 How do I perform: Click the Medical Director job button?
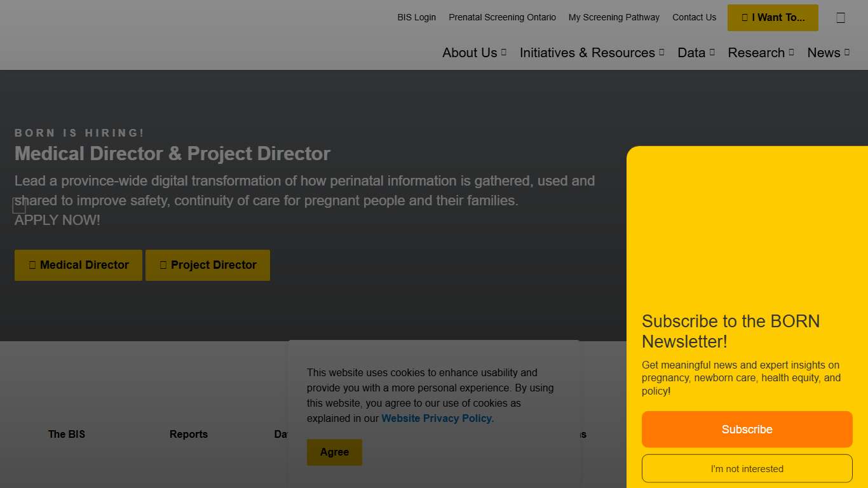point(78,265)
